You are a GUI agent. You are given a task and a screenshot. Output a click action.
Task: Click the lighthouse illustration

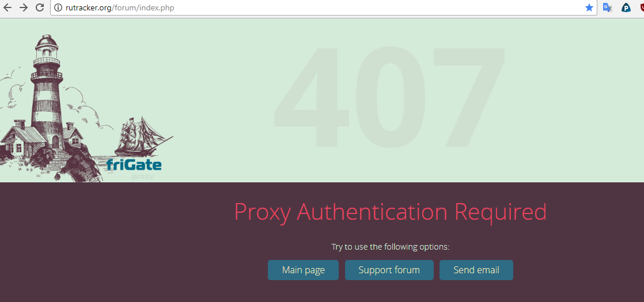tap(47, 92)
